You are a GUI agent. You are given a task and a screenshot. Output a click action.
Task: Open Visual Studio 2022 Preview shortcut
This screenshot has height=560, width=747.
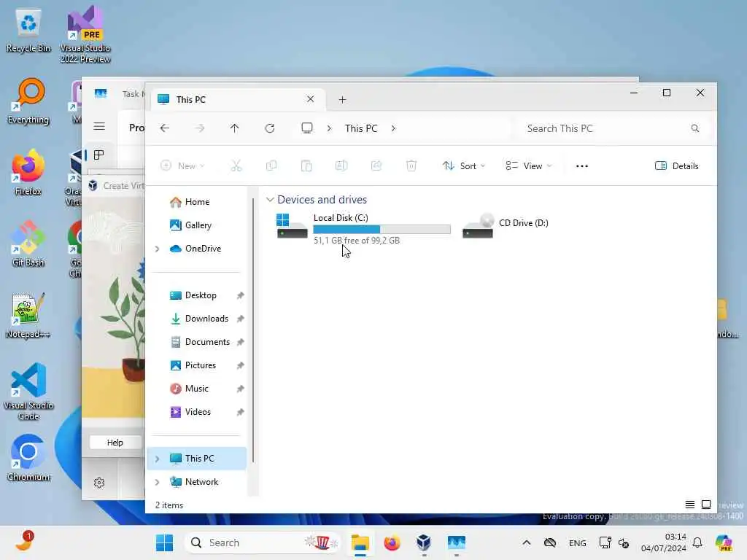pos(85,35)
